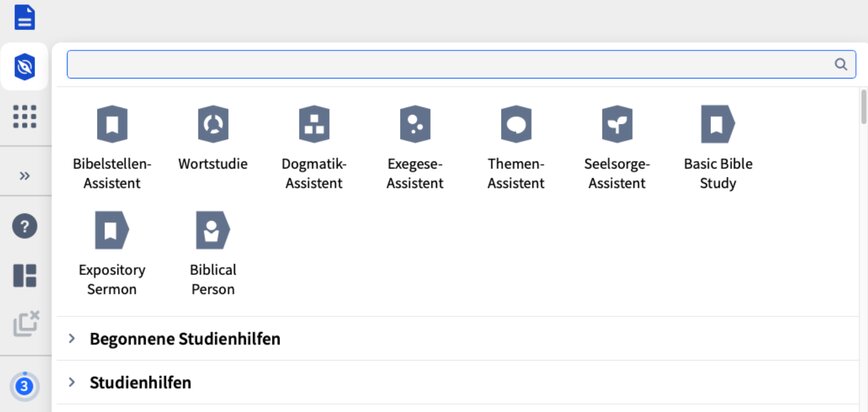Click the guides search input field
The width and height of the screenshot is (868, 412).
[450, 64]
